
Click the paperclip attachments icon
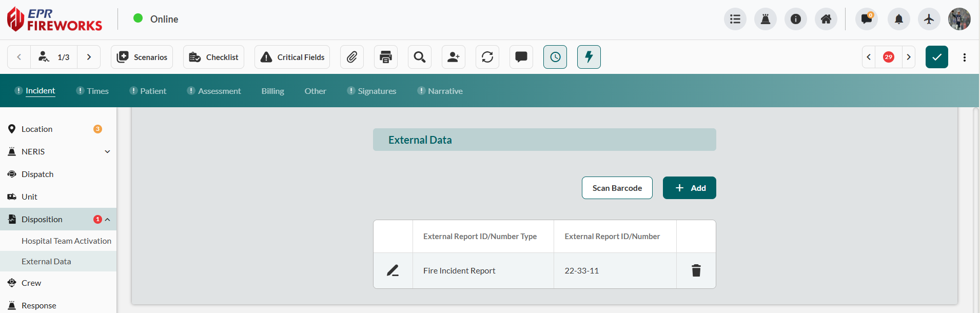click(352, 57)
